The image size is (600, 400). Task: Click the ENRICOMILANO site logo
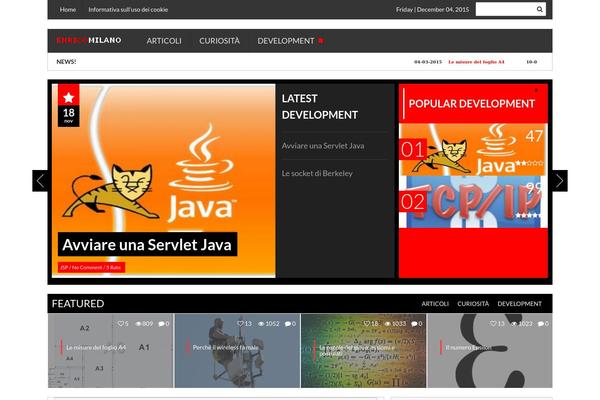pyautogui.click(x=89, y=40)
